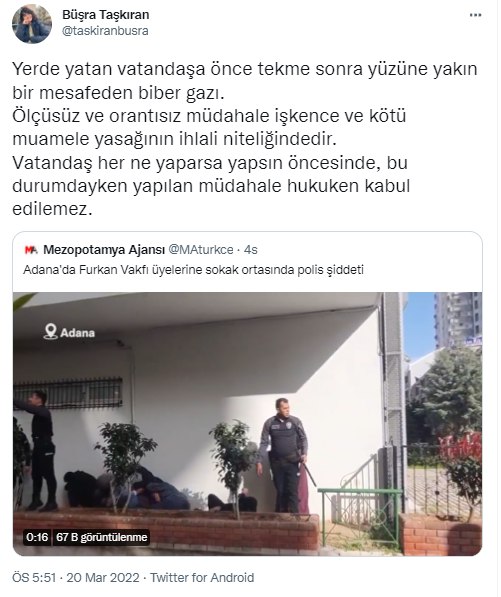This screenshot has width=501, height=597.
Task: Click the Adana location pin icon
Action: (x=50, y=332)
